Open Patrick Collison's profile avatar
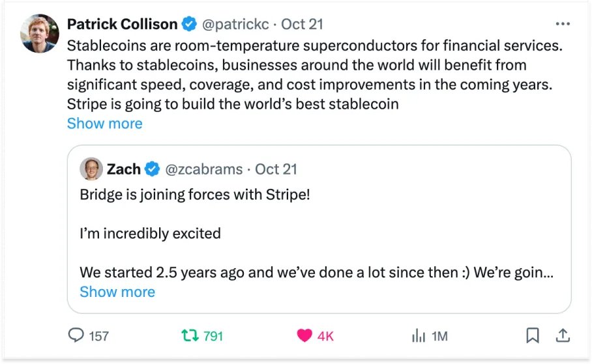This screenshot has width=592, height=364. tap(41, 34)
